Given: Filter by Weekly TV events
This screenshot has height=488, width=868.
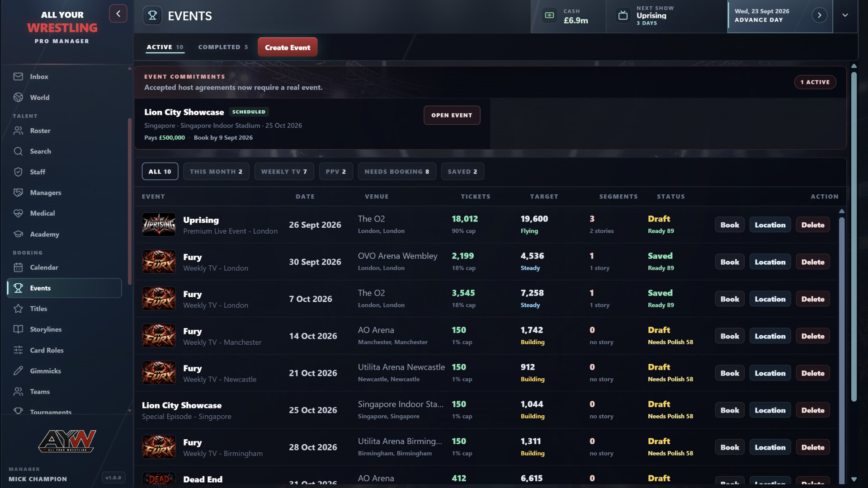Looking at the screenshot, I should coord(284,172).
